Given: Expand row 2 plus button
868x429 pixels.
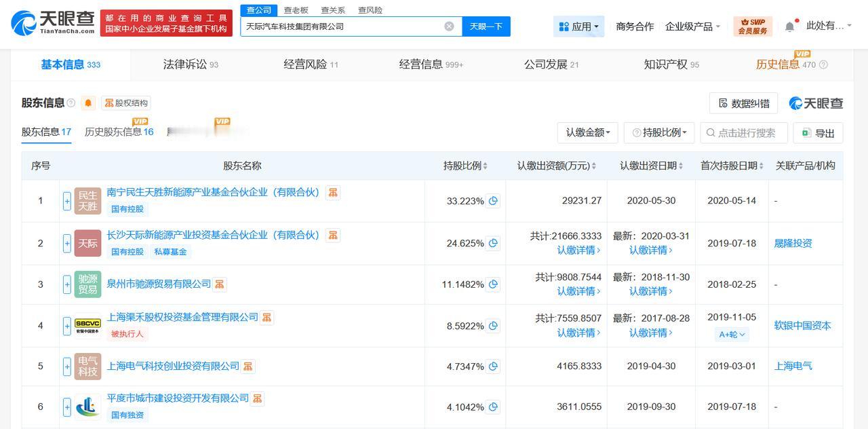Looking at the screenshot, I should click(67, 243).
